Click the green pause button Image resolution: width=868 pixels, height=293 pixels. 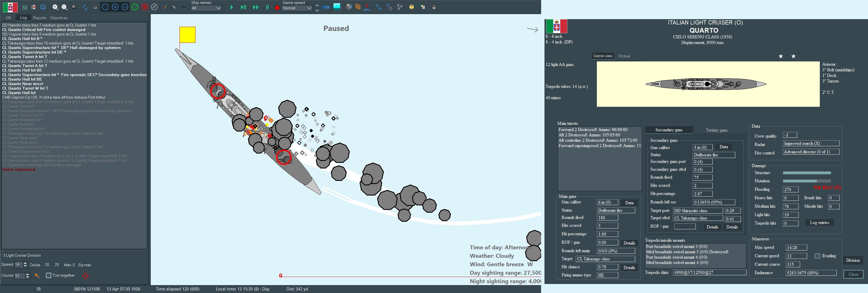pos(267,7)
